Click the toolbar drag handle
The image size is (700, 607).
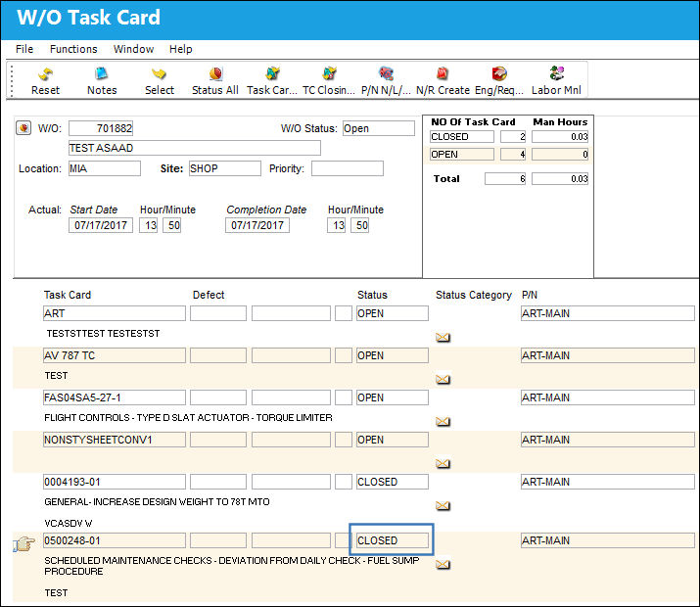(12, 81)
